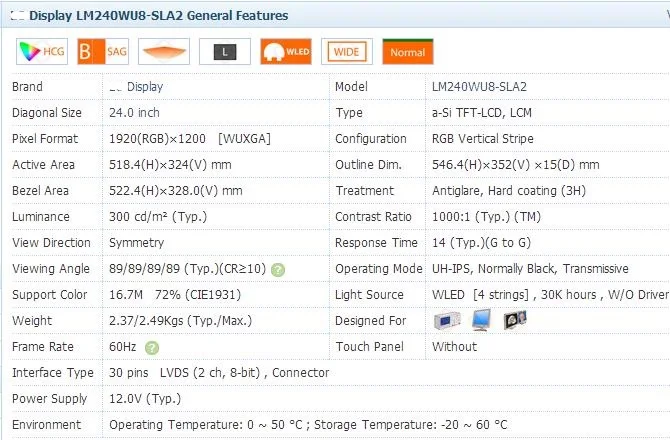Click the Operating Temperature environment value
Image resolution: width=670 pixels, height=440 pixels.
(x=308, y=425)
